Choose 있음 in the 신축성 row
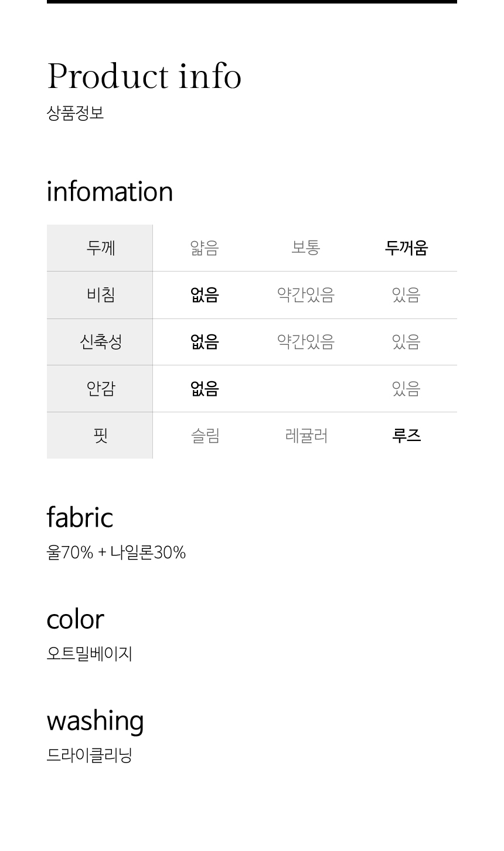The height and width of the screenshot is (851, 504). pos(406,341)
